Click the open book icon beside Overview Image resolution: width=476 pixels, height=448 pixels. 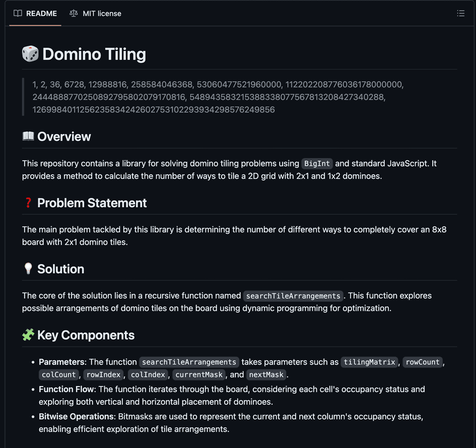click(x=29, y=136)
